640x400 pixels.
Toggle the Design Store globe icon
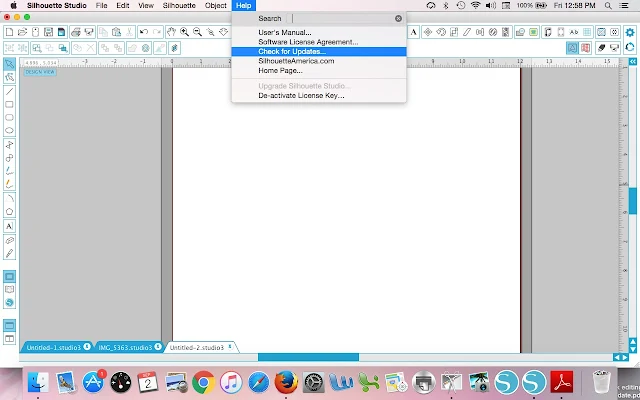click(x=9, y=302)
